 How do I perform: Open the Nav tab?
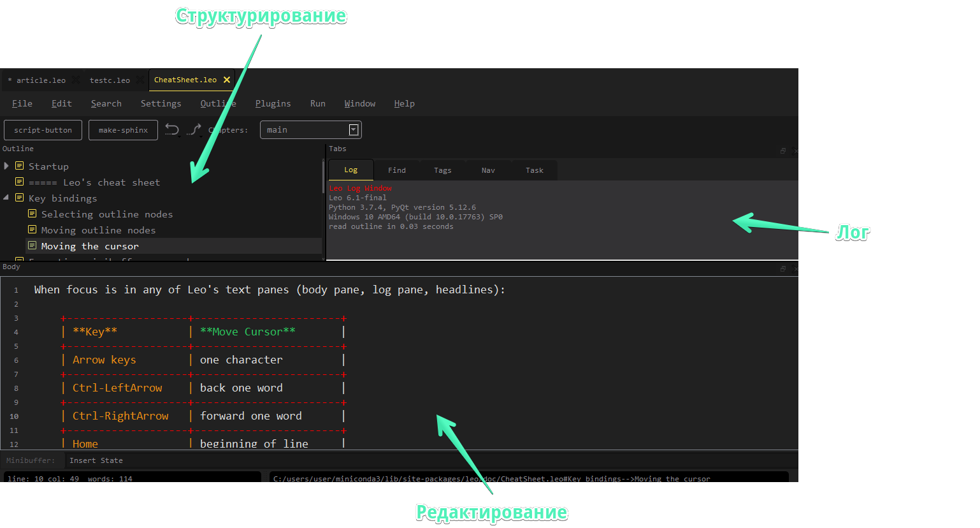(x=489, y=170)
